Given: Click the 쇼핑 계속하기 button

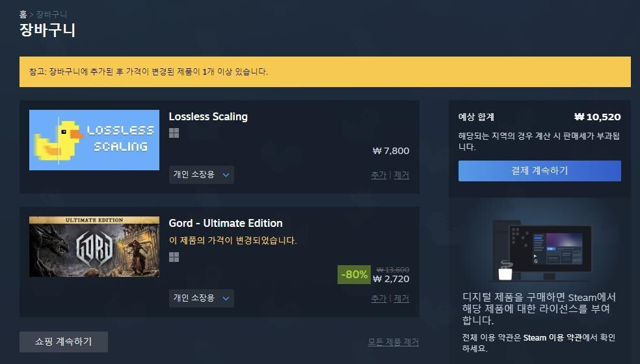Looking at the screenshot, I should tap(64, 341).
